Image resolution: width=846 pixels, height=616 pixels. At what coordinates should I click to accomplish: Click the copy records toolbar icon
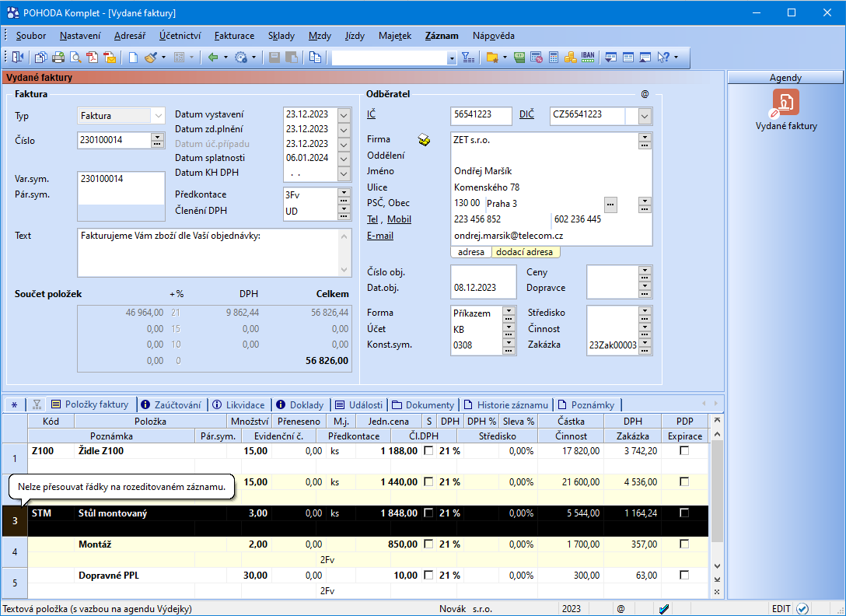point(40,58)
